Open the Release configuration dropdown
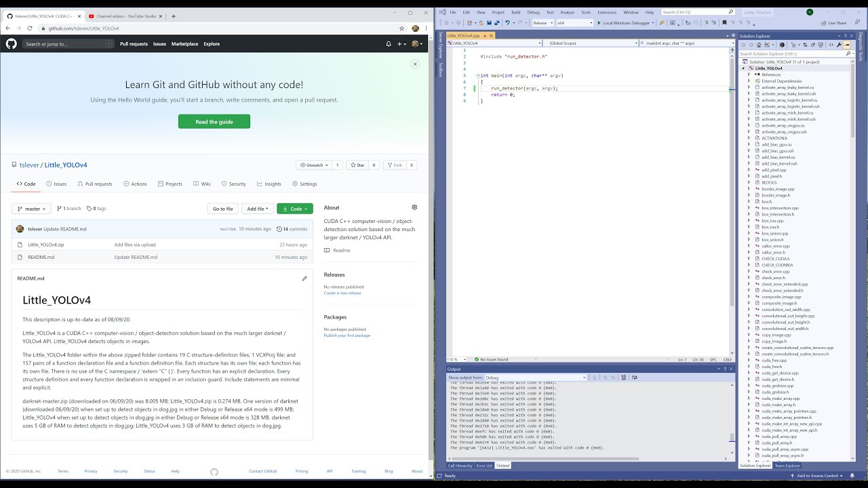Screen dimensions: 868x488 tap(542, 23)
